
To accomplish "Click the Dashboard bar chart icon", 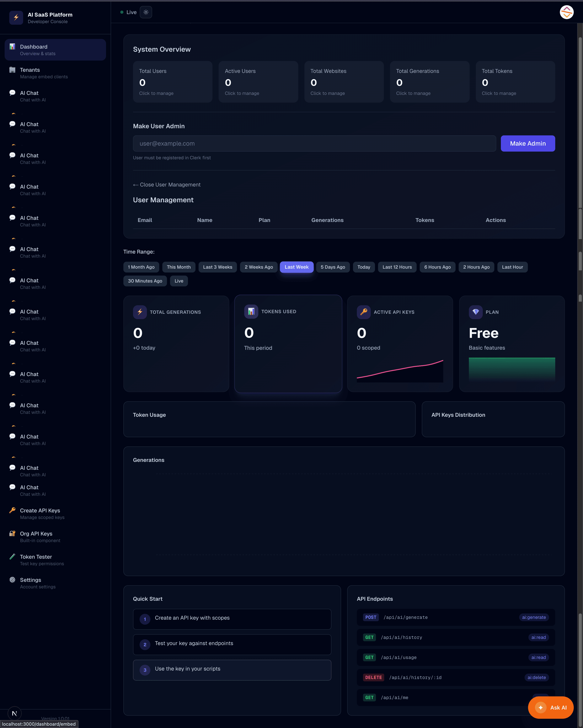I will pos(13,47).
